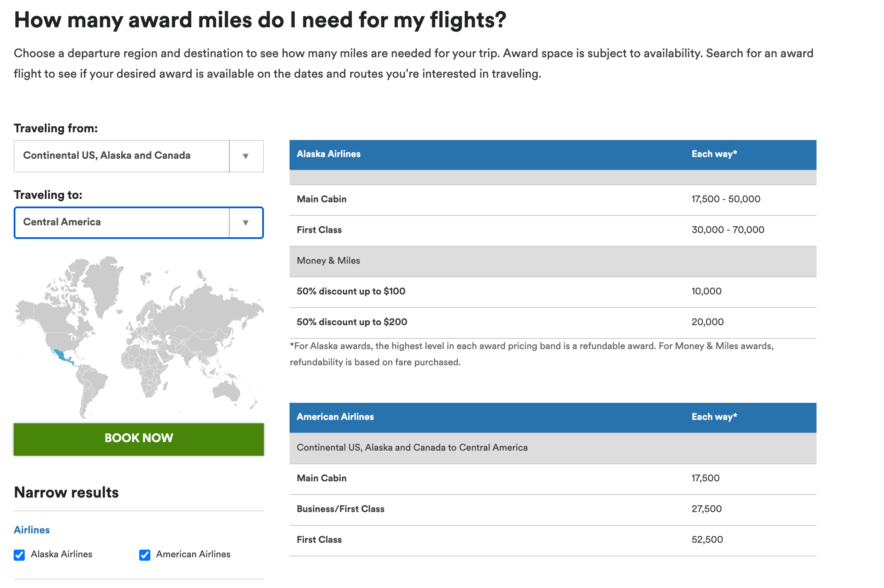Open the Traveling from dropdown
The height and width of the screenshot is (588, 884).
[x=138, y=156]
